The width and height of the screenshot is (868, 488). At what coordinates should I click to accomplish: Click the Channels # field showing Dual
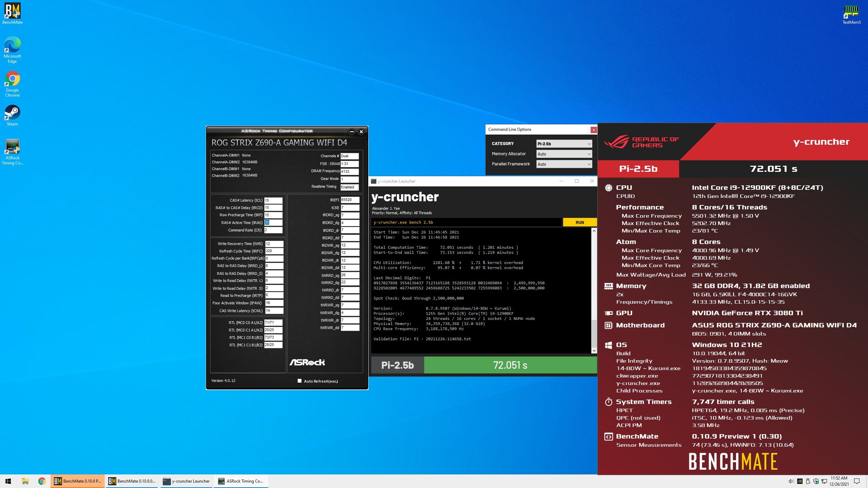click(x=350, y=156)
